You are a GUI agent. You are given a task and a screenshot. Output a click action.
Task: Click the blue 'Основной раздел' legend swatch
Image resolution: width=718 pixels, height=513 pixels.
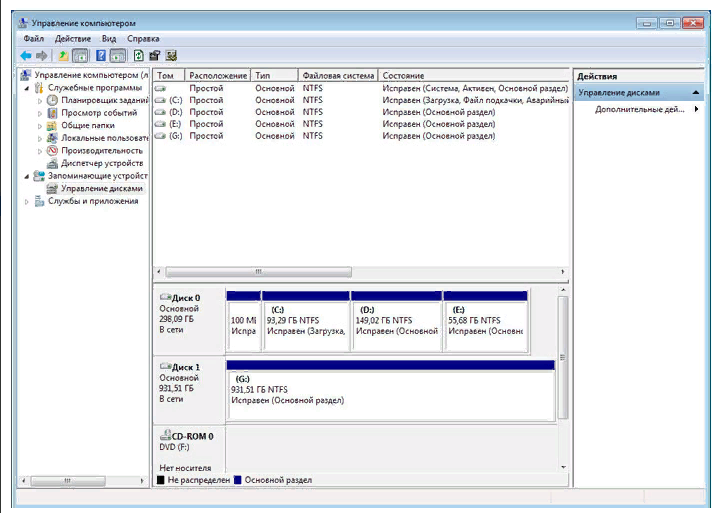pos(237,480)
